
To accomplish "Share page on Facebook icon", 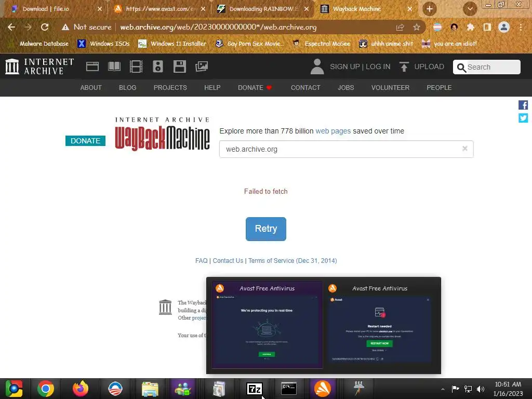I will tap(523, 105).
